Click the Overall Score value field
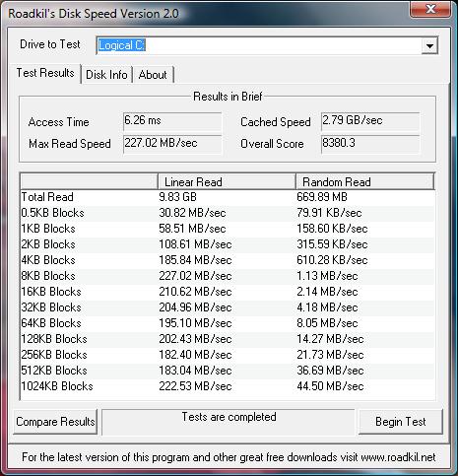The image size is (458, 476). tap(370, 144)
